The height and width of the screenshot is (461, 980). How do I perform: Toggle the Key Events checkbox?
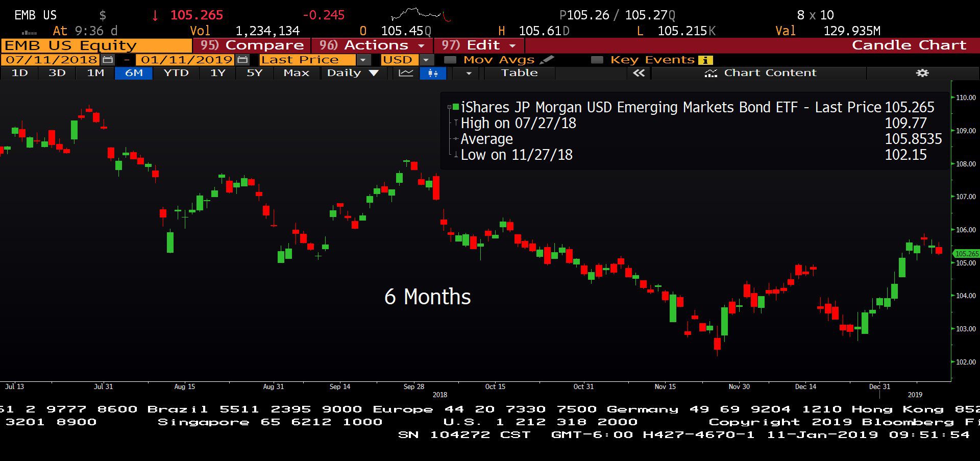597,60
